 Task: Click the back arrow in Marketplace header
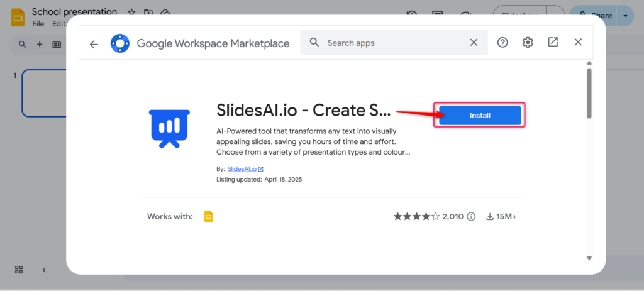coord(94,44)
